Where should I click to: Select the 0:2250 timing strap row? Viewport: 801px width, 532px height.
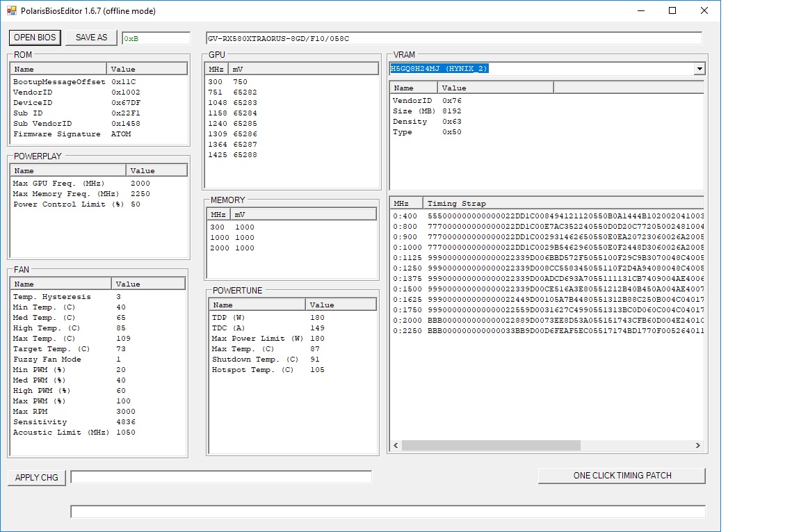[x=547, y=330]
